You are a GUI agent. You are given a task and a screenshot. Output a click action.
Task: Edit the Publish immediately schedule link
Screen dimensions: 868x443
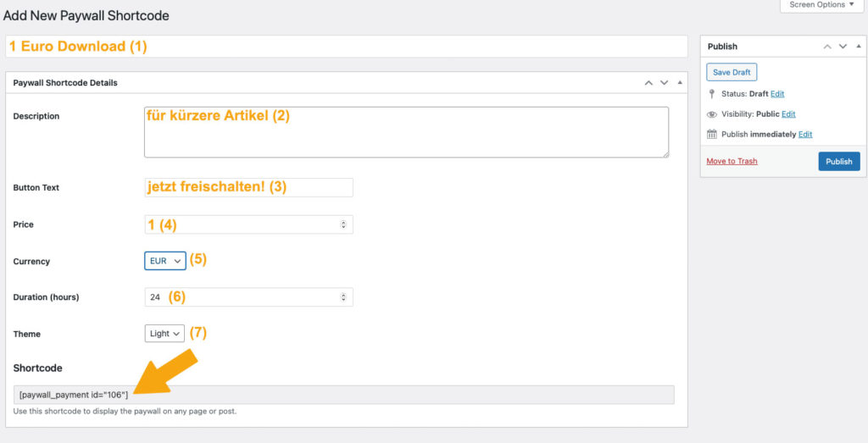pos(805,135)
